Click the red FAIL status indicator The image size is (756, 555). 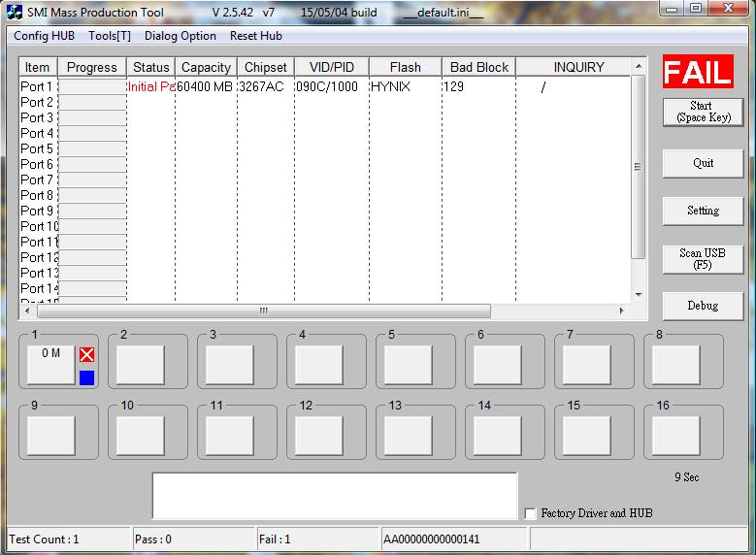coord(698,72)
